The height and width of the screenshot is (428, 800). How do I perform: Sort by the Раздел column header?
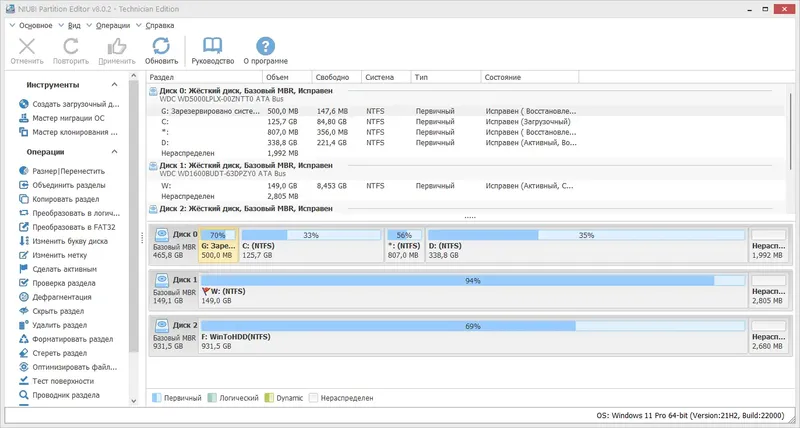click(x=205, y=77)
